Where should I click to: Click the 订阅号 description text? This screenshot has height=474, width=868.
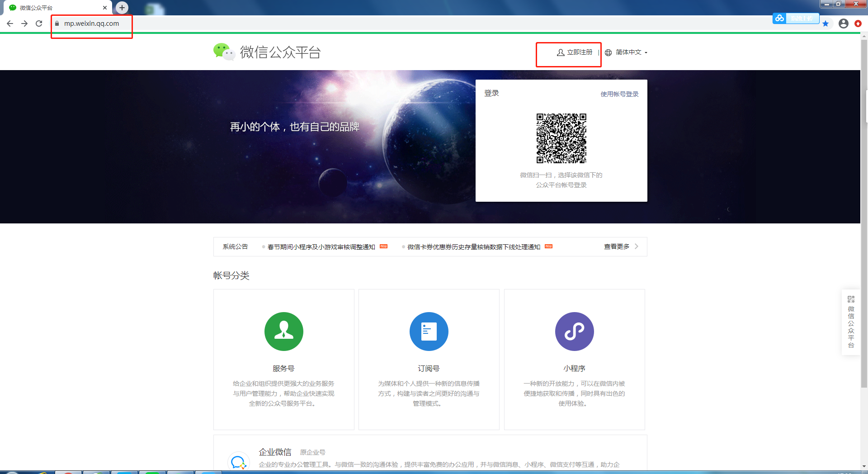[x=429, y=393]
